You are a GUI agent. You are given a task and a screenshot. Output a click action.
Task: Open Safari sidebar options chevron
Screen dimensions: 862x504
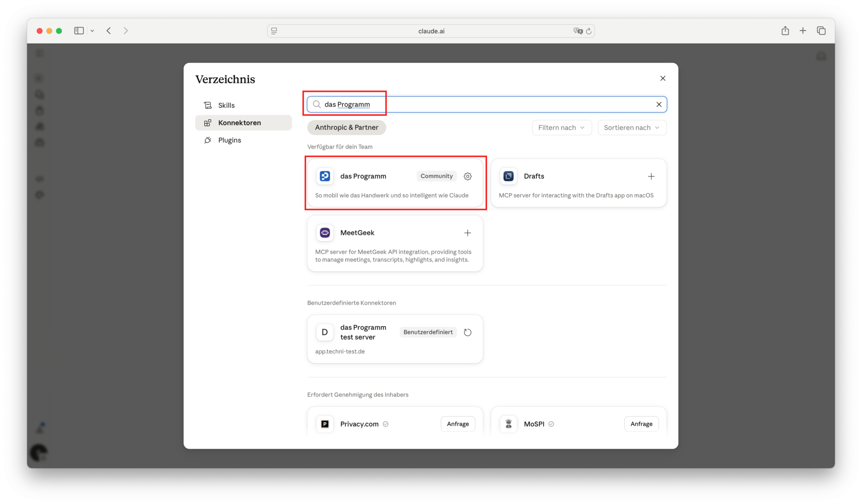click(x=92, y=31)
